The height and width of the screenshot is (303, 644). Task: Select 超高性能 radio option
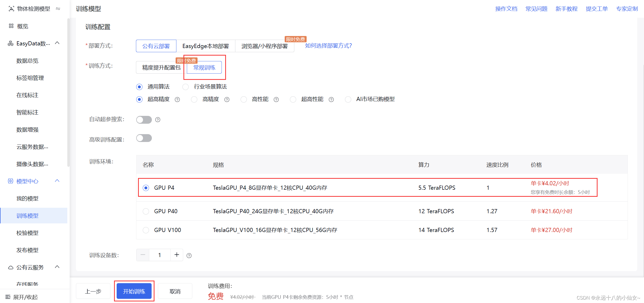pyautogui.click(x=293, y=99)
